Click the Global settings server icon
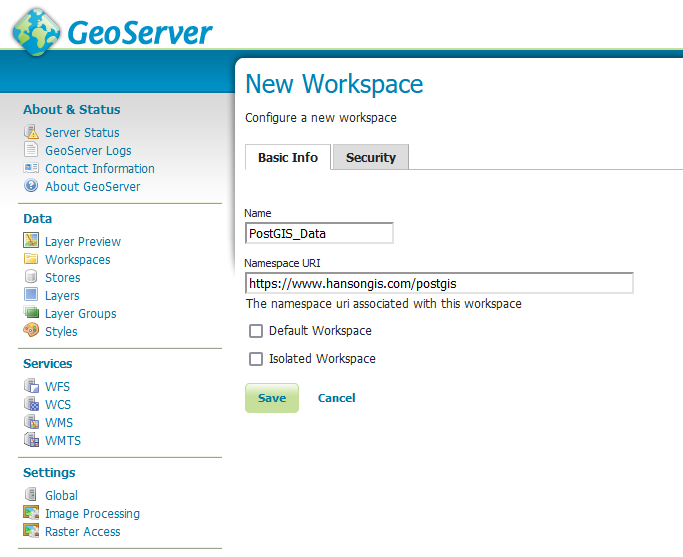The image size is (683, 557). pos(31,495)
